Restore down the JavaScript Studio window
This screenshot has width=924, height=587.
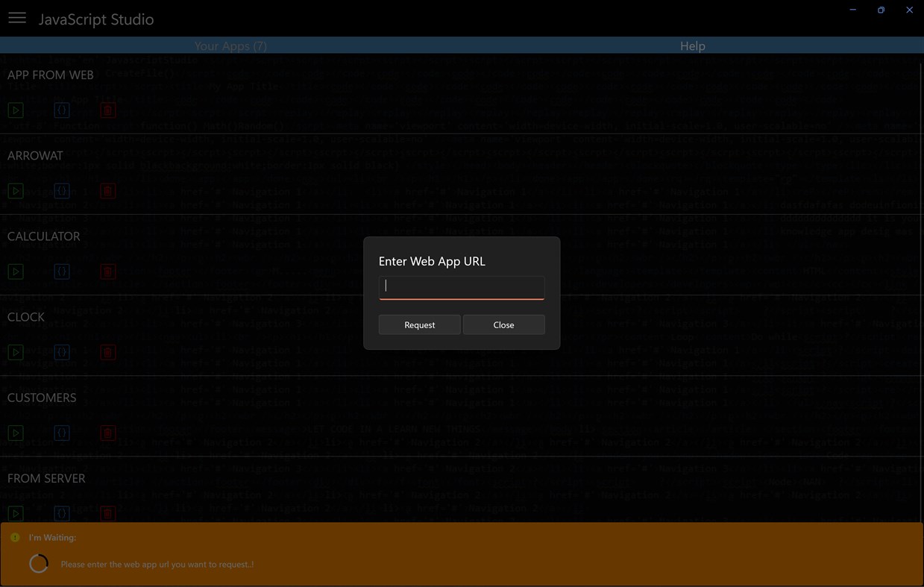pos(881,10)
